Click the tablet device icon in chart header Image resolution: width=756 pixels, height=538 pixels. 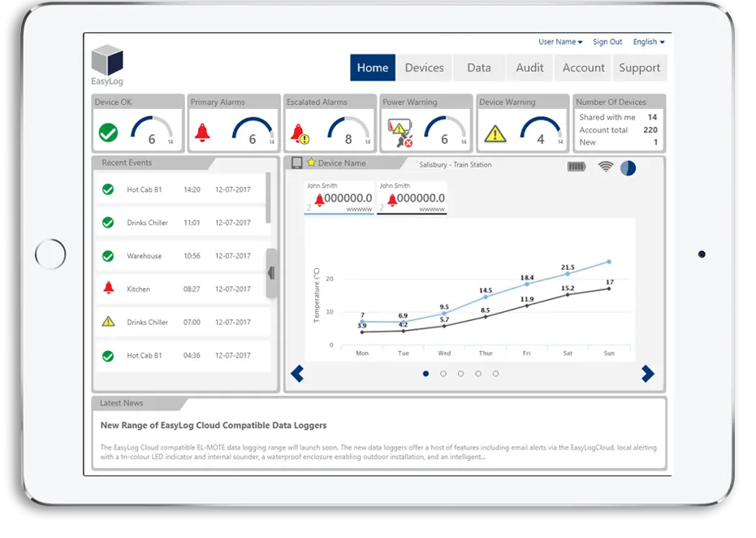tap(297, 163)
